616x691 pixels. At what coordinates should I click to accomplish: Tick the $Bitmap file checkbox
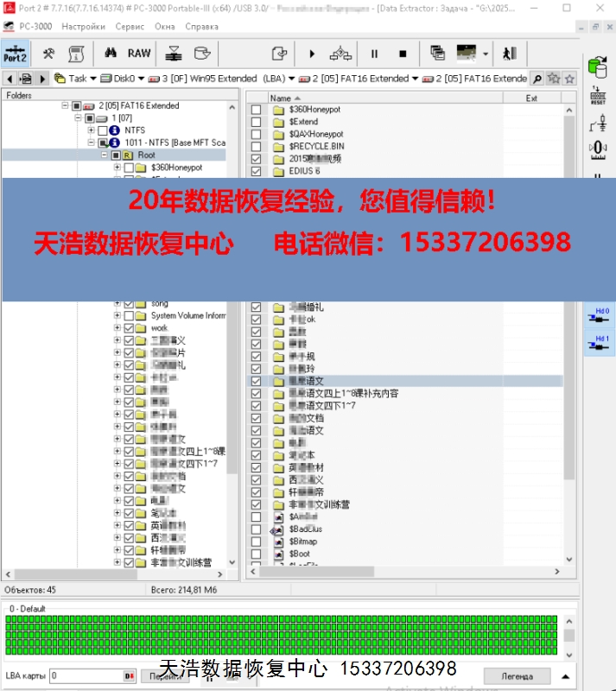[255, 542]
